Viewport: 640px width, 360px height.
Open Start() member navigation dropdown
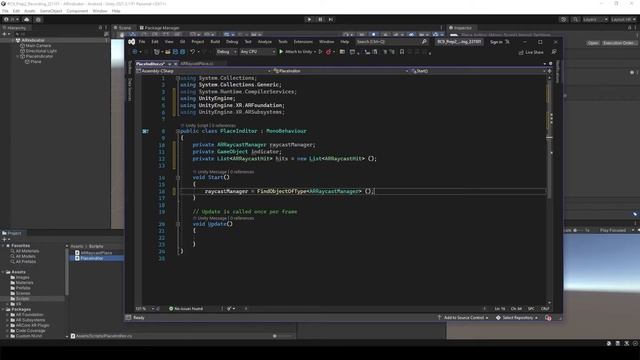478,71
